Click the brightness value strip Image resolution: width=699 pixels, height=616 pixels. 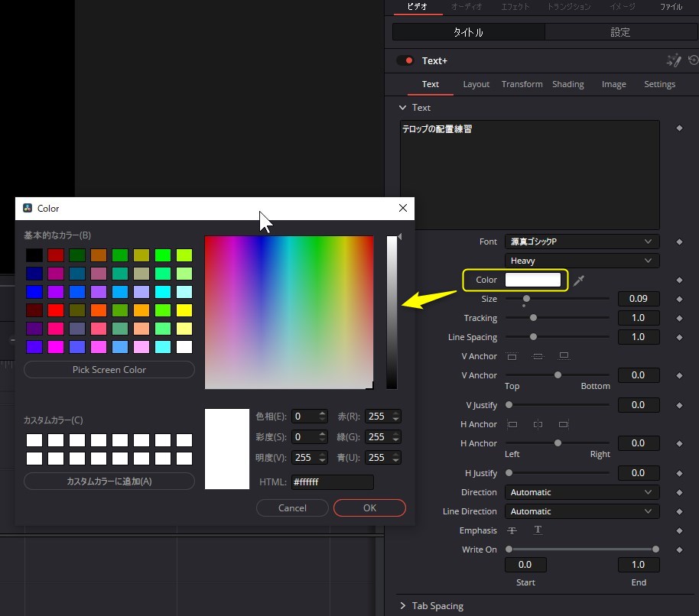click(392, 313)
